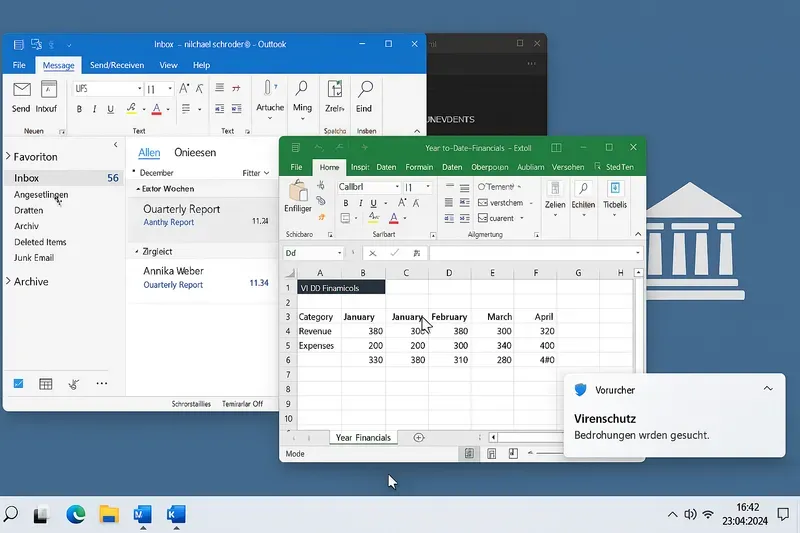Toggle Italic in Outlook ribbon
The height and width of the screenshot is (533, 800).
click(94, 109)
